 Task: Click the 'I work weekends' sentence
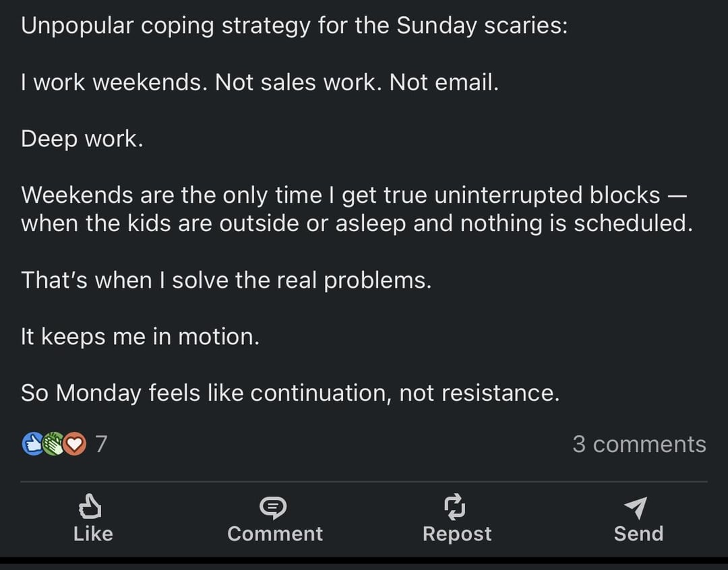click(x=260, y=83)
